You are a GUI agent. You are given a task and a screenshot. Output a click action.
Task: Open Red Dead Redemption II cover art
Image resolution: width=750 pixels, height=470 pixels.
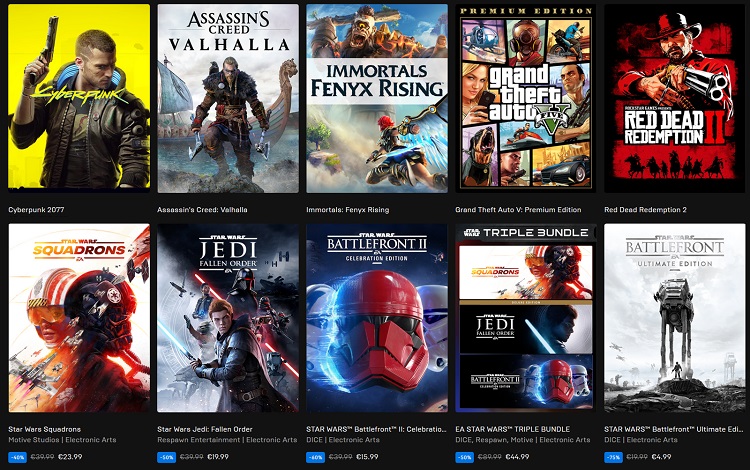(674, 98)
